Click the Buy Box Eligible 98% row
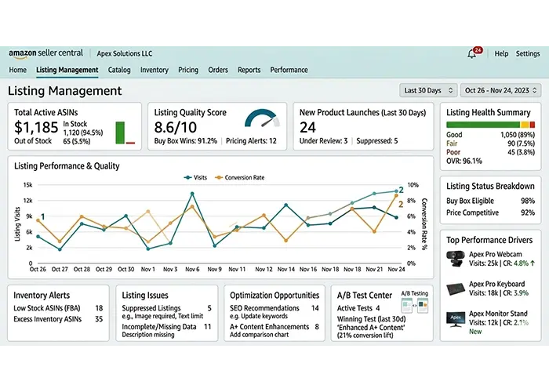The image size is (549, 392). [490, 201]
